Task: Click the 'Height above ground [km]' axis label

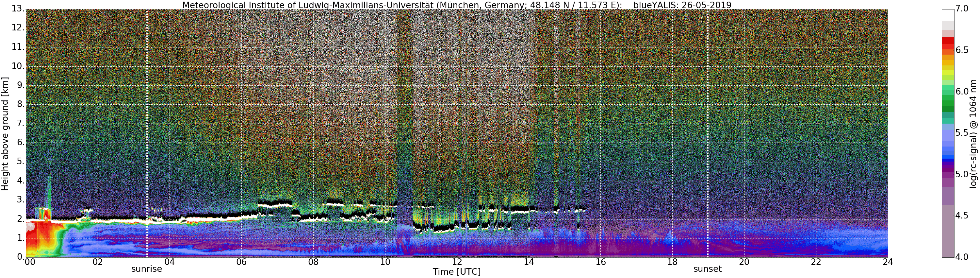Action: pos(5,134)
